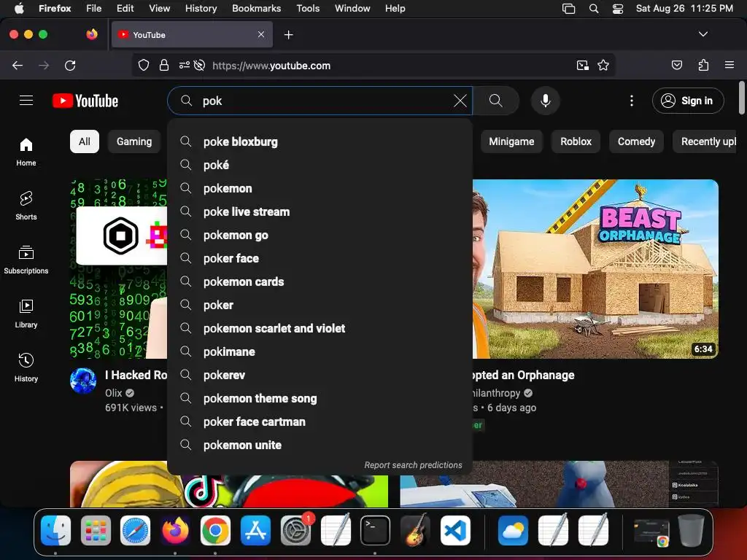The width and height of the screenshot is (747, 560).
Task: Select the Roblox filter chip
Action: pyautogui.click(x=576, y=141)
